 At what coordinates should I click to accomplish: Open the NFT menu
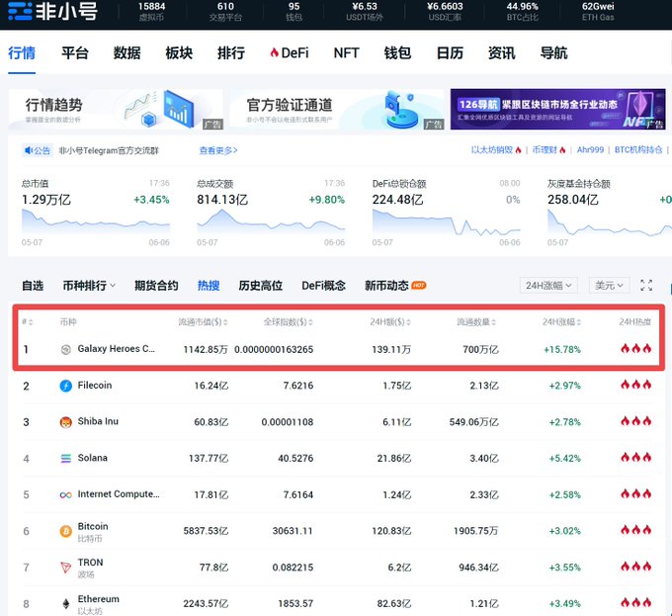click(346, 53)
